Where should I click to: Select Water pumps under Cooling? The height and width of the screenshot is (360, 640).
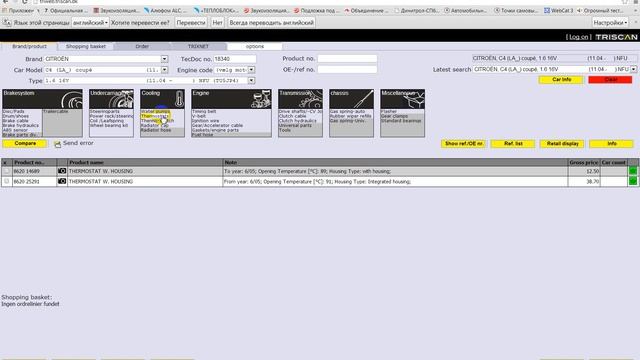155,111
